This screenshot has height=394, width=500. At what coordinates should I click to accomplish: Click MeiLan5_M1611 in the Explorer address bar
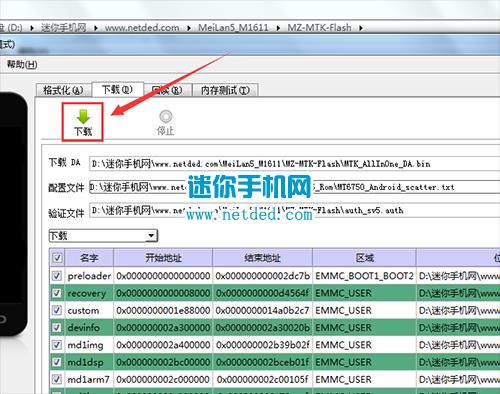click(x=233, y=27)
